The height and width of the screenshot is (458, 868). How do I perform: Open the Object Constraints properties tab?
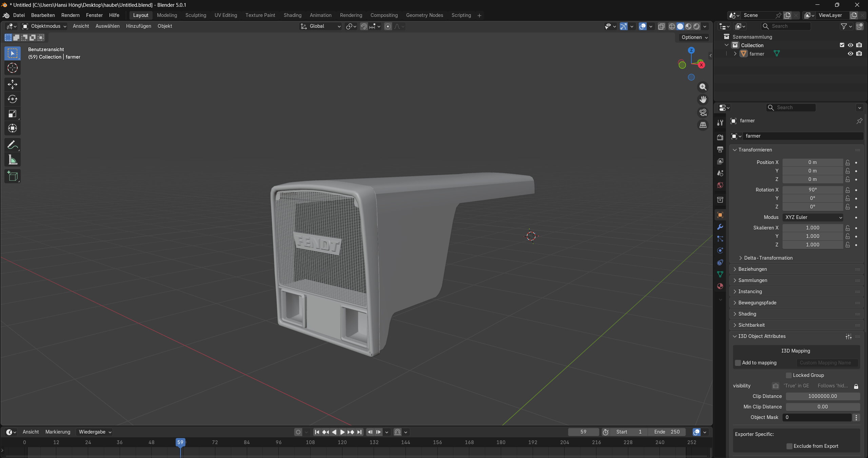point(720,262)
